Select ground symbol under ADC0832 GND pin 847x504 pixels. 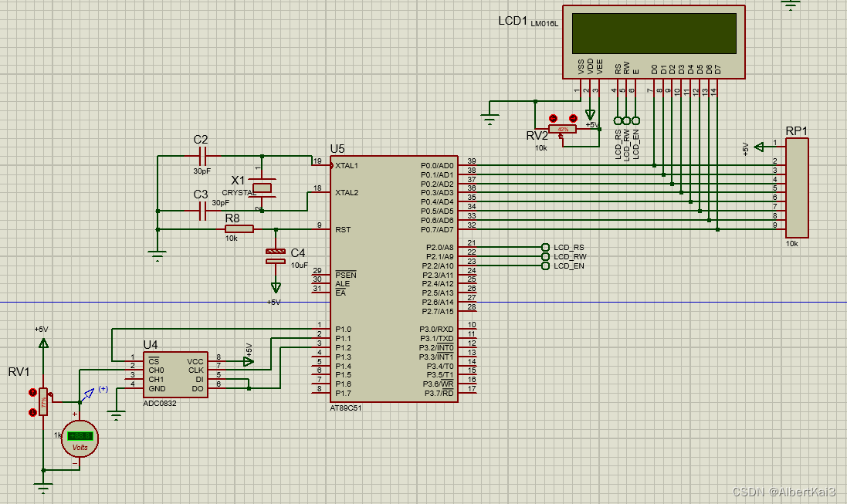click(x=116, y=415)
